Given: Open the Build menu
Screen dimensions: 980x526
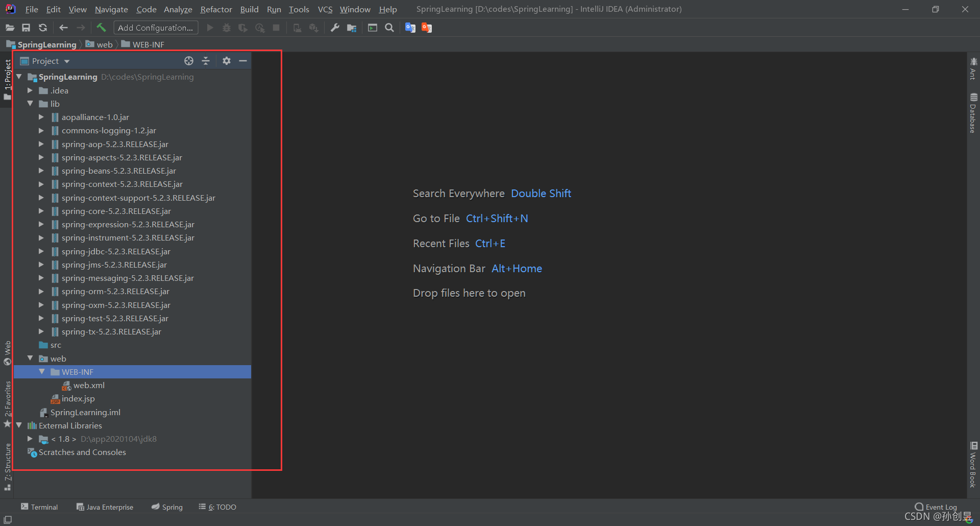Looking at the screenshot, I should click(249, 9).
